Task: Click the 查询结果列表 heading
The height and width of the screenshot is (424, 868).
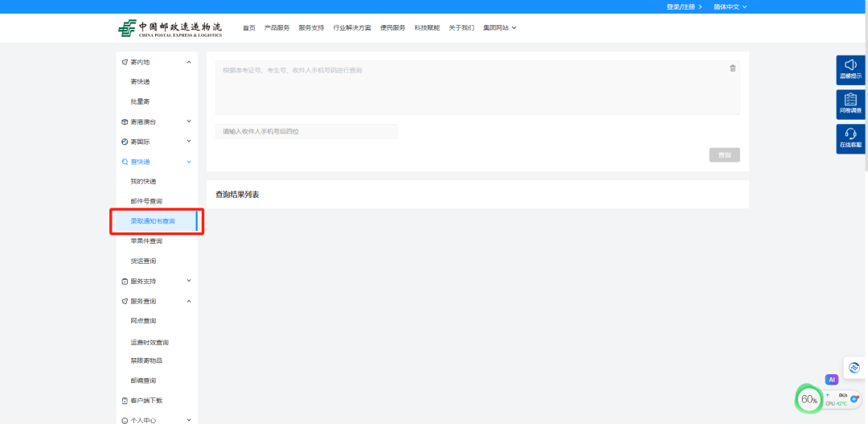Action: point(237,195)
